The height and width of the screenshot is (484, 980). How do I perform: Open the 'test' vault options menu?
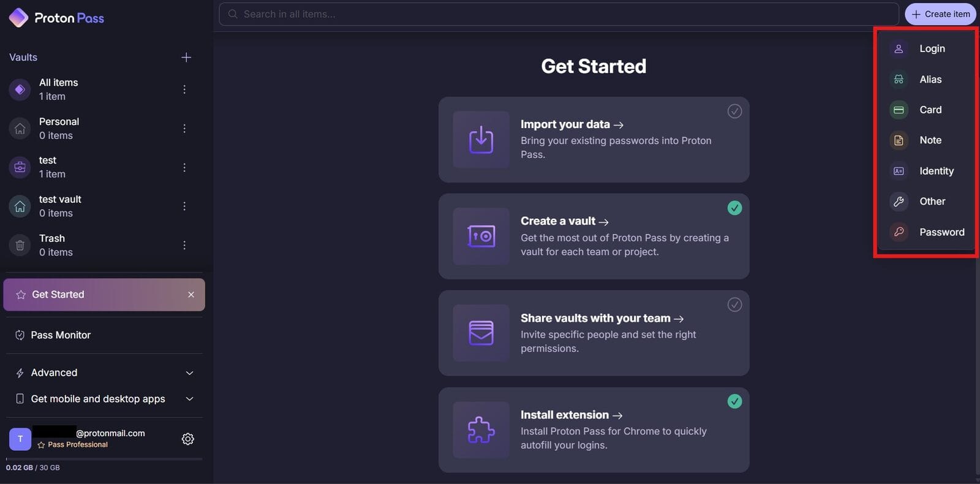[x=184, y=167]
